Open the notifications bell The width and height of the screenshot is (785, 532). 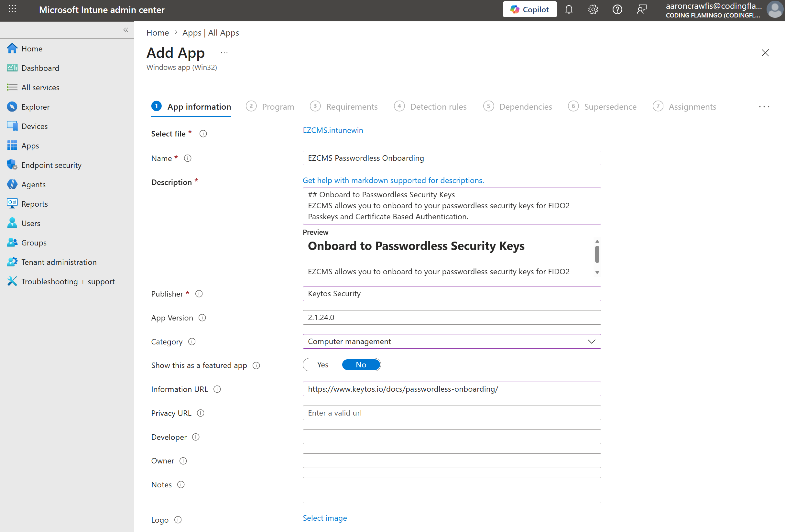tap(569, 9)
